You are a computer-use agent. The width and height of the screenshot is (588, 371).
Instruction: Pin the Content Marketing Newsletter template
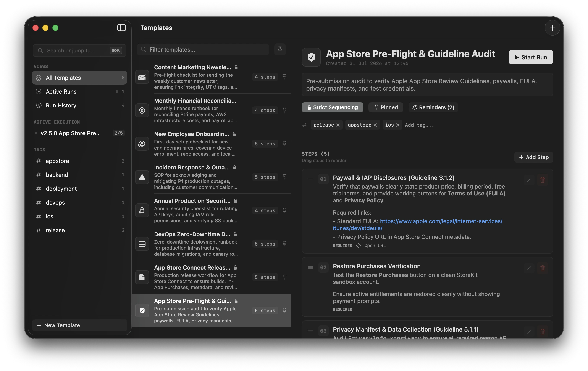click(284, 77)
